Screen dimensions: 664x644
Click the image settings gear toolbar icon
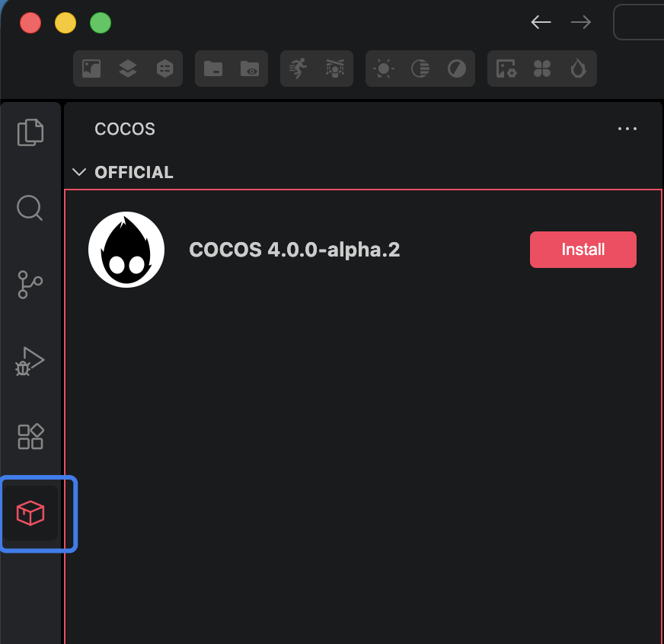pyautogui.click(x=506, y=69)
